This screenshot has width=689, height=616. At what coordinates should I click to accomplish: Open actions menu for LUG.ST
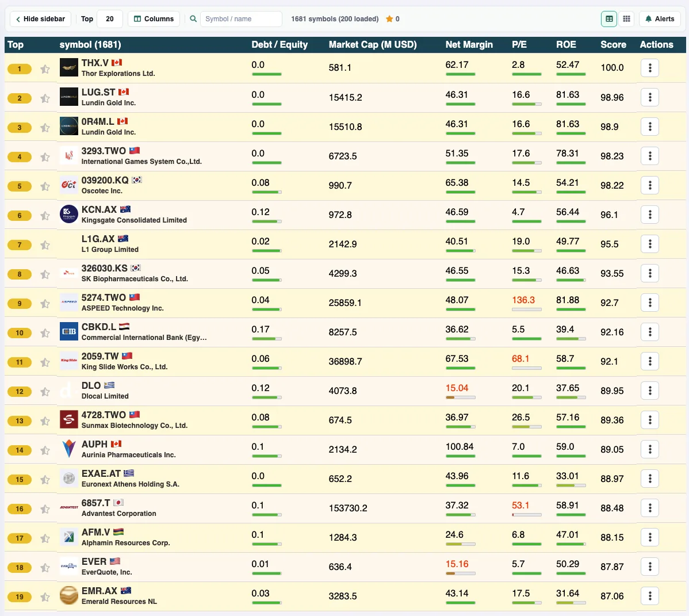(x=649, y=97)
